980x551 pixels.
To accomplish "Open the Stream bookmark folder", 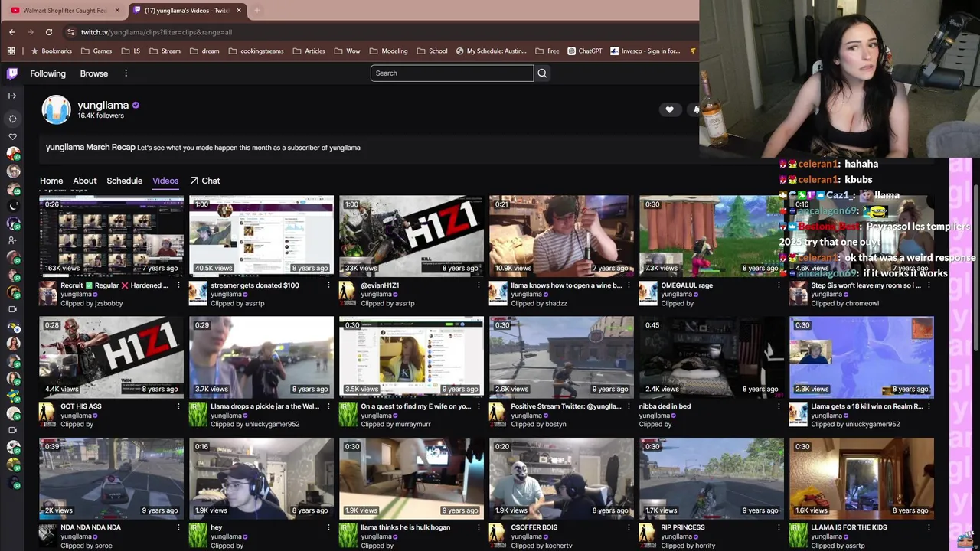I will (x=165, y=51).
